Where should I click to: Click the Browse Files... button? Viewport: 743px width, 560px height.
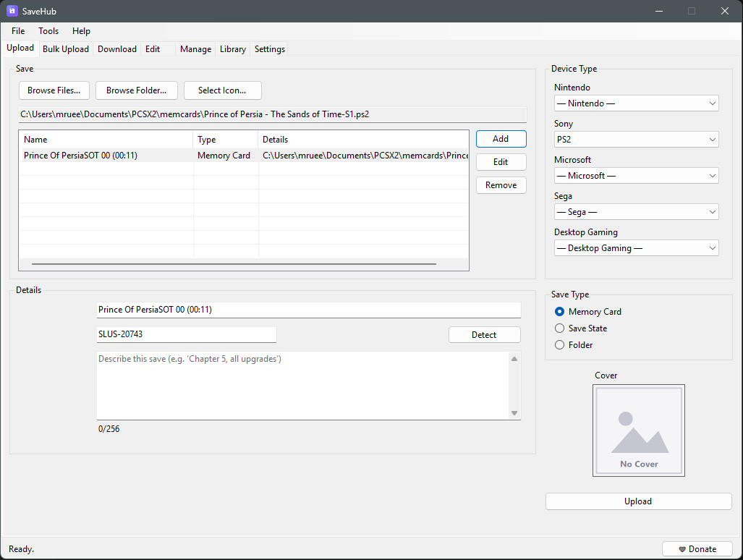click(54, 90)
